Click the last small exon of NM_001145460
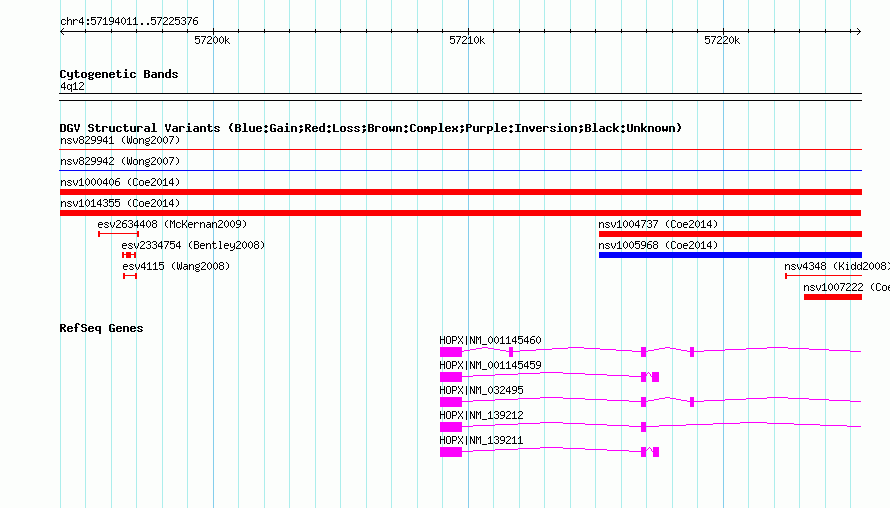This screenshot has height=508, width=890. tap(692, 352)
